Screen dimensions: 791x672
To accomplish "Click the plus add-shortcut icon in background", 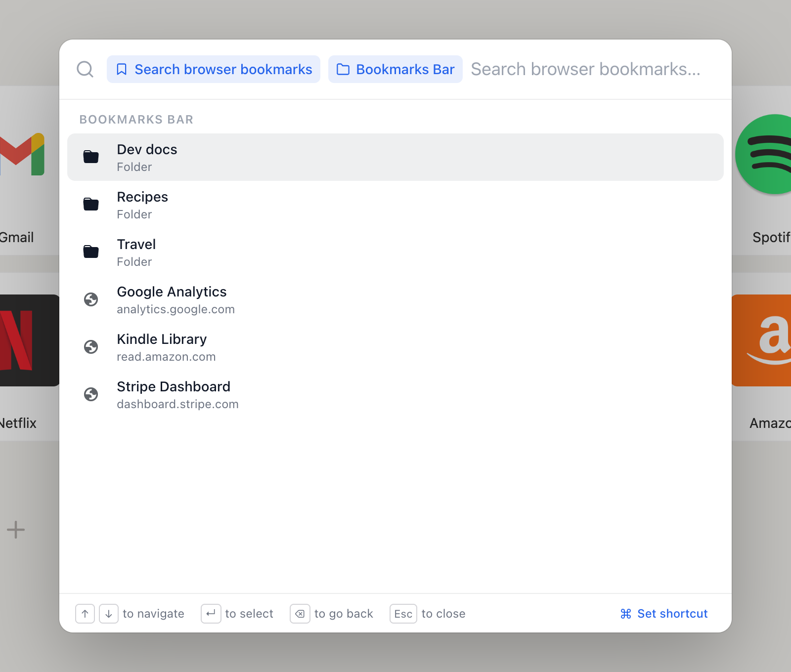I will coord(16,530).
